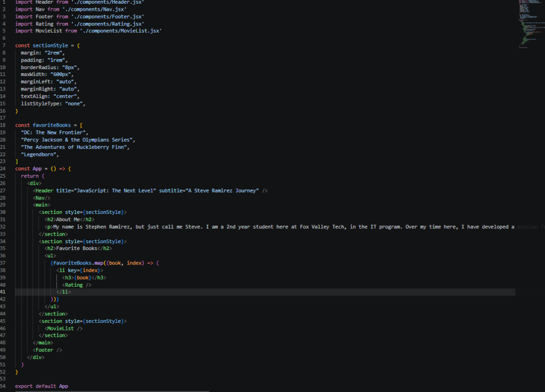545x392 pixels.
Task: Click the <h3>{book}</h3> line
Action: [84, 278]
